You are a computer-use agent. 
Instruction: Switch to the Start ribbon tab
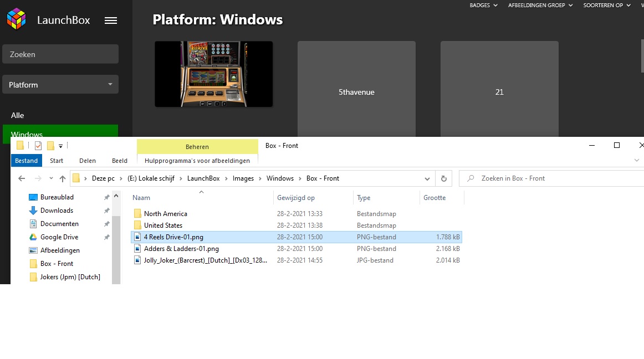pyautogui.click(x=57, y=161)
